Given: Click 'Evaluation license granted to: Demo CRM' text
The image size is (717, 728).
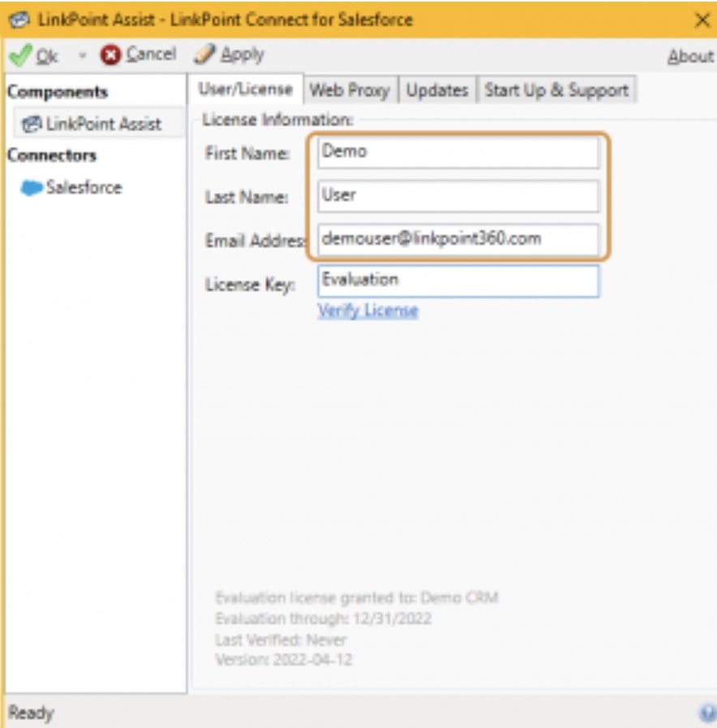Looking at the screenshot, I should [357, 597].
